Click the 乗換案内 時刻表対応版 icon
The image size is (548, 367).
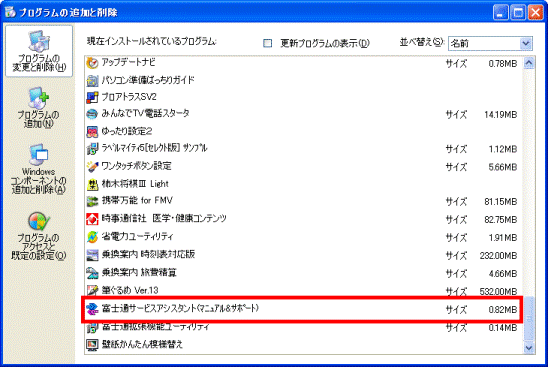tap(92, 255)
